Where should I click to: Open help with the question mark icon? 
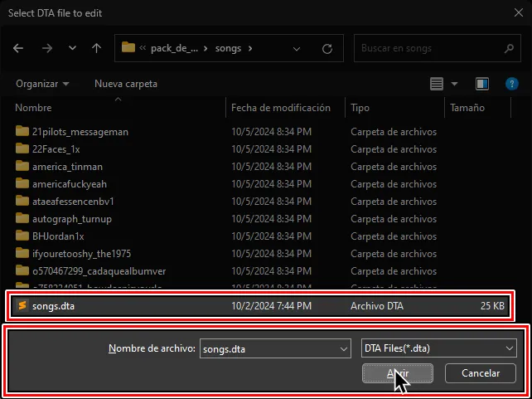click(x=512, y=84)
